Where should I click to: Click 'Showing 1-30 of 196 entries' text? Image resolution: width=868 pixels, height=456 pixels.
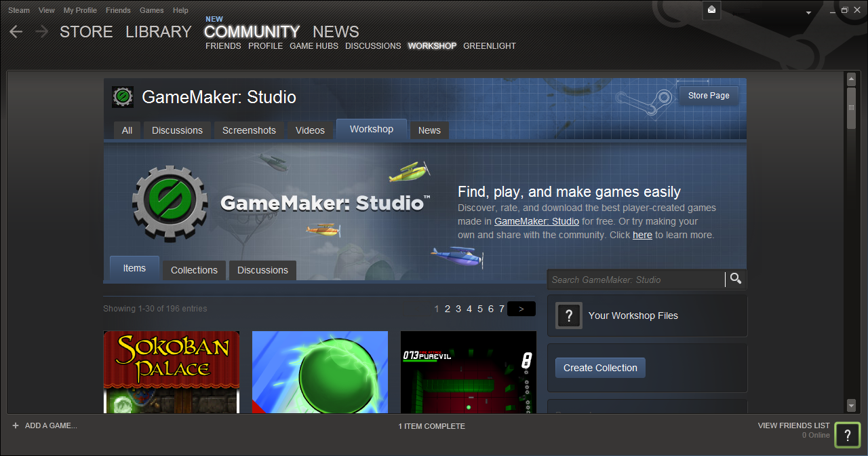155,309
